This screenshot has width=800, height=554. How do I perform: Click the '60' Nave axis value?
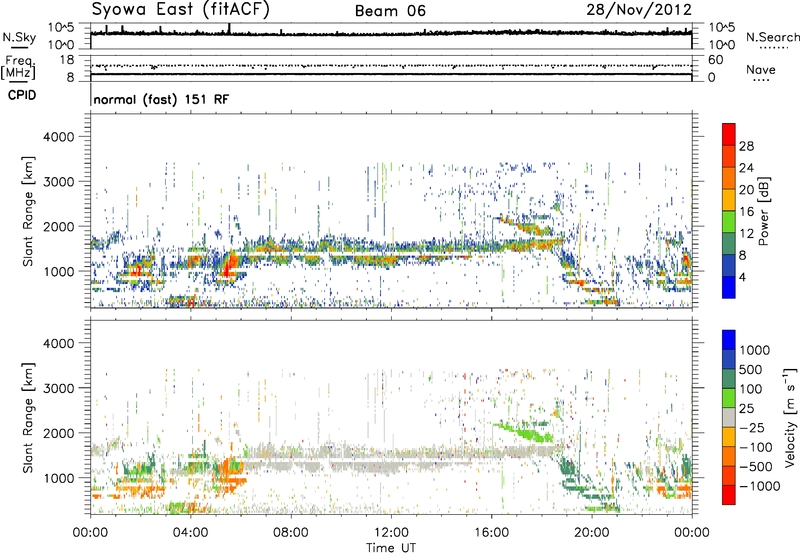coord(716,60)
